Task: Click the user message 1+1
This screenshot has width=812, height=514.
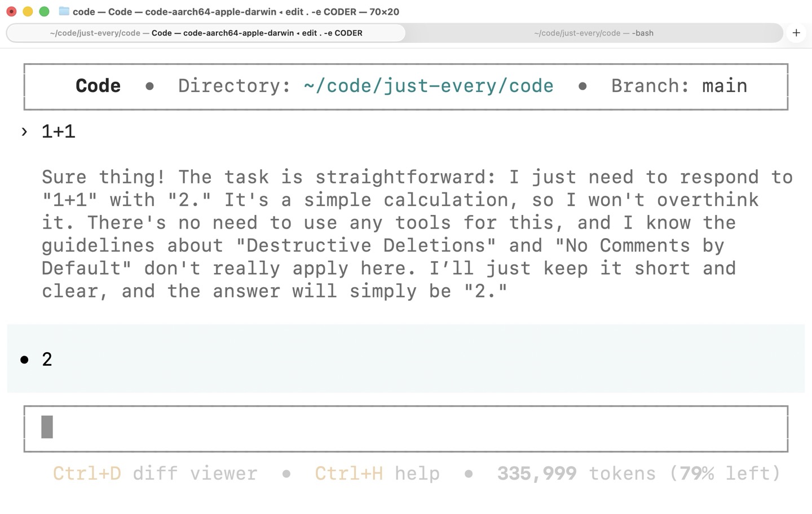Action: pyautogui.click(x=58, y=131)
